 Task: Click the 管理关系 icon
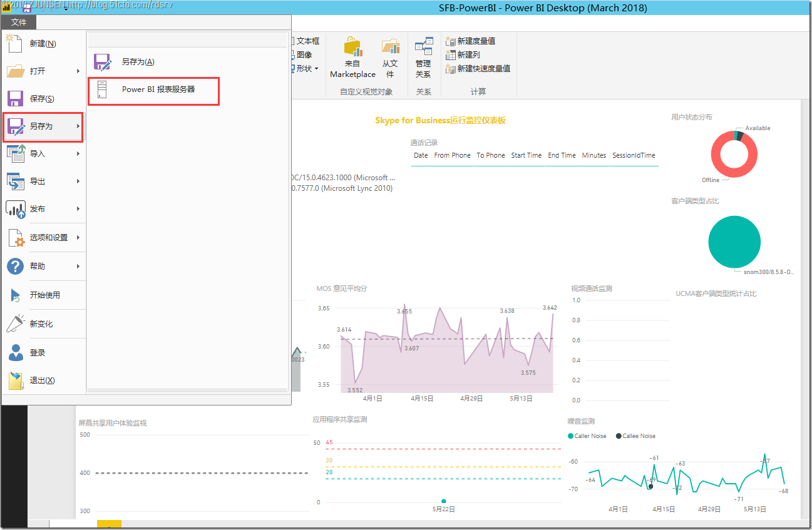[423, 46]
